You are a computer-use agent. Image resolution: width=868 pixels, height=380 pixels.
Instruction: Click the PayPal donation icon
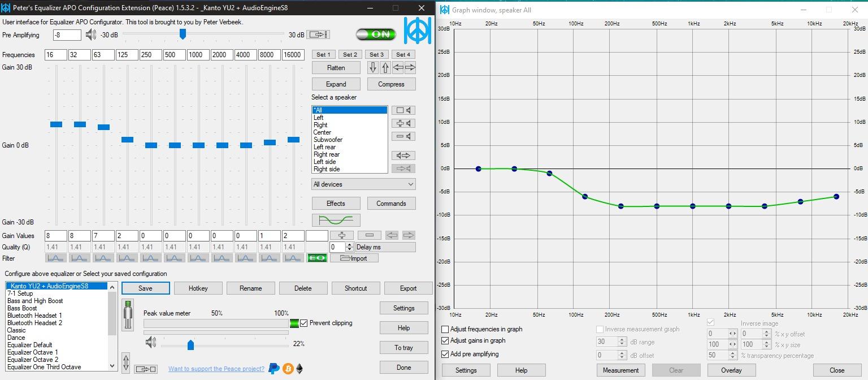pos(274,369)
